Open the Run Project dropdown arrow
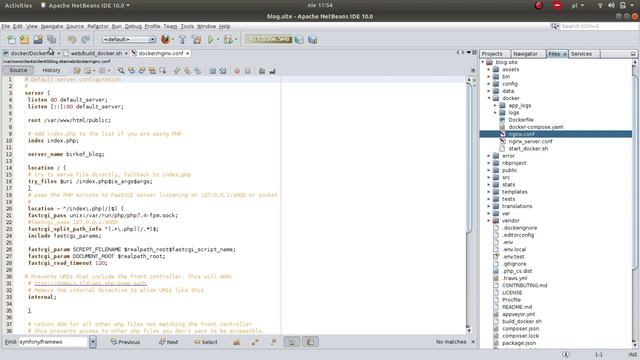Screen dimensions: 640x360 218,40
